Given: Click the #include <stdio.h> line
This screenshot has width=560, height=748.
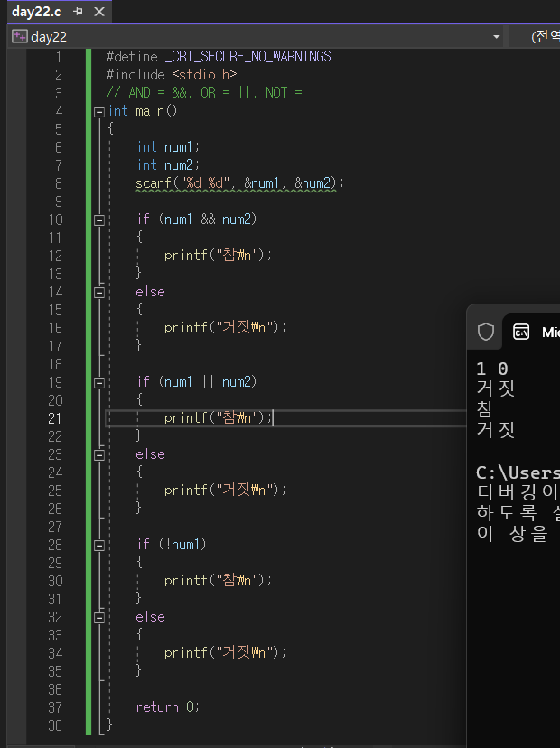Looking at the screenshot, I should tap(172, 75).
